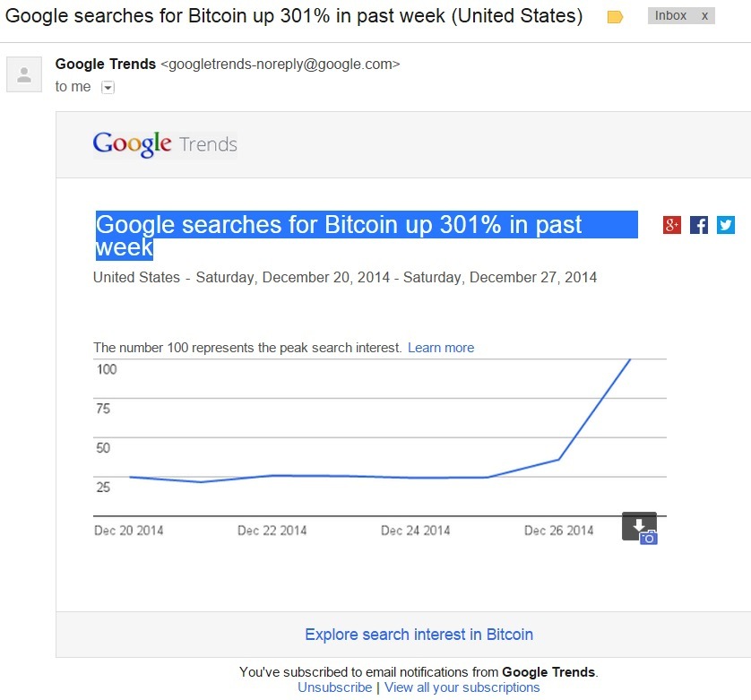Image resolution: width=751 pixels, height=700 pixels.
Task: Click the sender's profile avatar
Action: [x=24, y=74]
